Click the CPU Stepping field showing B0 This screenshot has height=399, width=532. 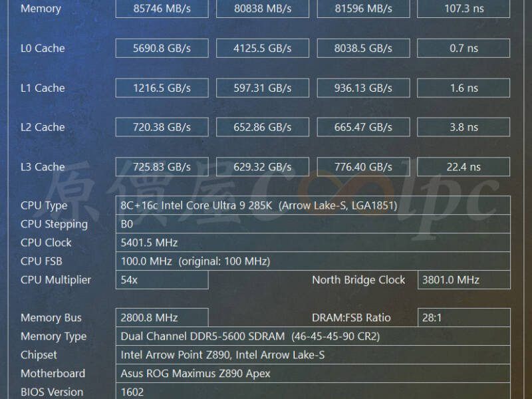coord(313,224)
